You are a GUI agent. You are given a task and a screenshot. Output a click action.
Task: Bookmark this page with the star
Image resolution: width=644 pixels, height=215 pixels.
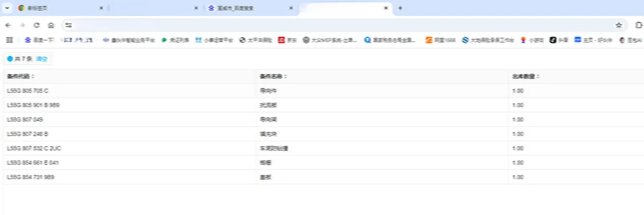click(618, 25)
